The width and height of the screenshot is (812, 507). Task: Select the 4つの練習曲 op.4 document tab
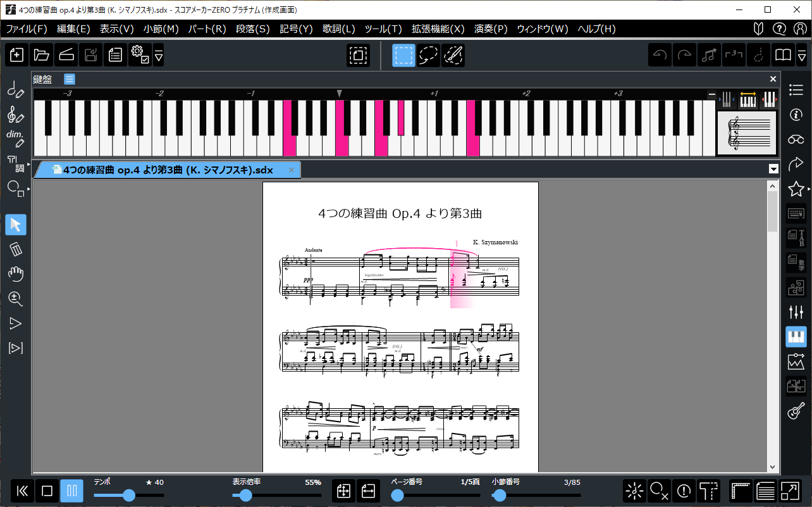click(x=168, y=170)
